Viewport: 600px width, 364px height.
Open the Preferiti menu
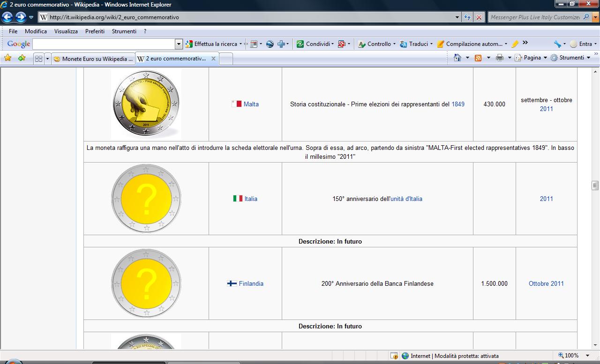point(95,31)
